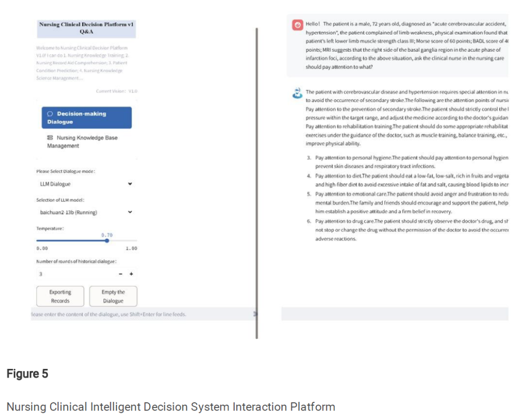Viewport: 516px width, 420px height.
Task: Click the 'Figure 5' caption heading
Action: pos(27,374)
